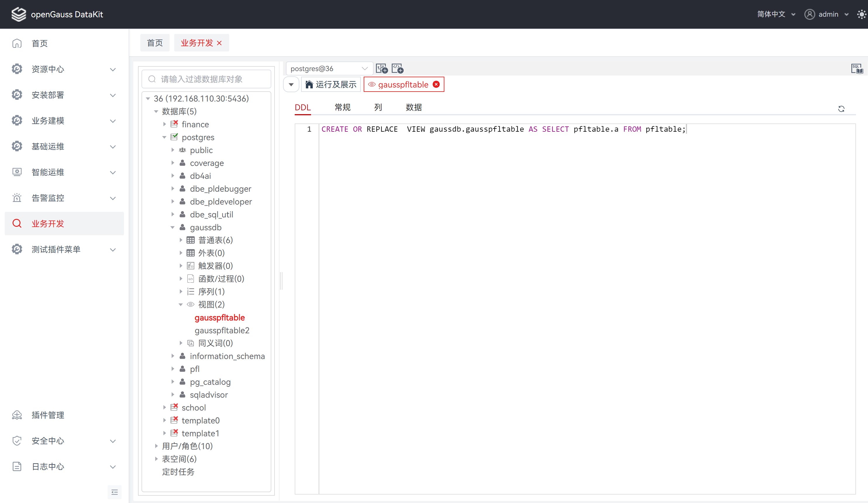Click the 函数/过程(0) function icon
The height and width of the screenshot is (503, 868).
point(191,279)
